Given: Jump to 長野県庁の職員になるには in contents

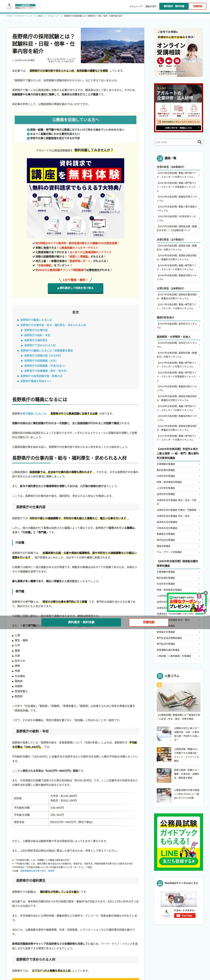Looking at the screenshot, I should [x=36, y=320].
